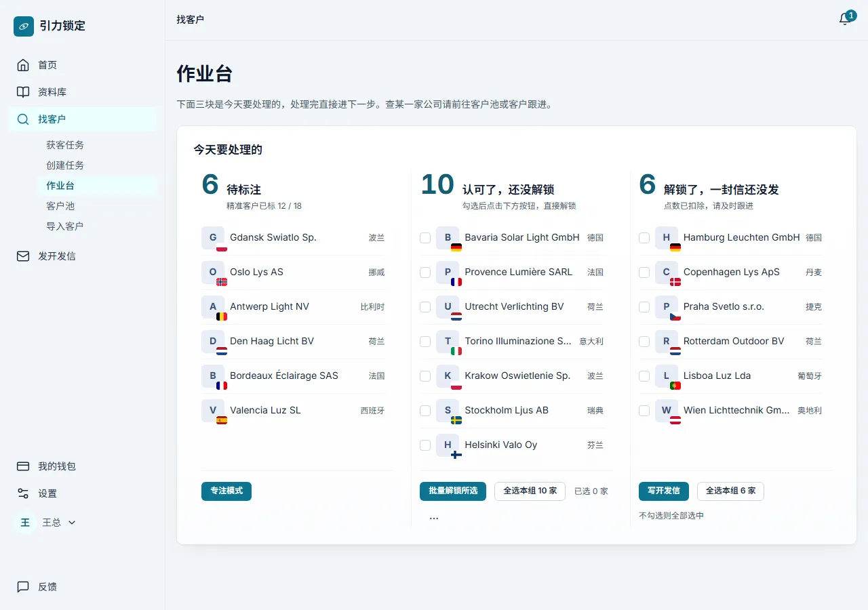Go to 获客任务 in the sidebar
868x610 pixels.
pos(65,145)
